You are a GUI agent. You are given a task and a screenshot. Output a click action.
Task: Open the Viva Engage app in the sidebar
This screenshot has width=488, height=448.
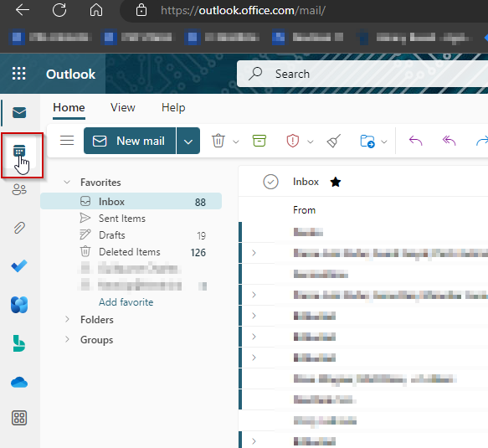(x=19, y=305)
